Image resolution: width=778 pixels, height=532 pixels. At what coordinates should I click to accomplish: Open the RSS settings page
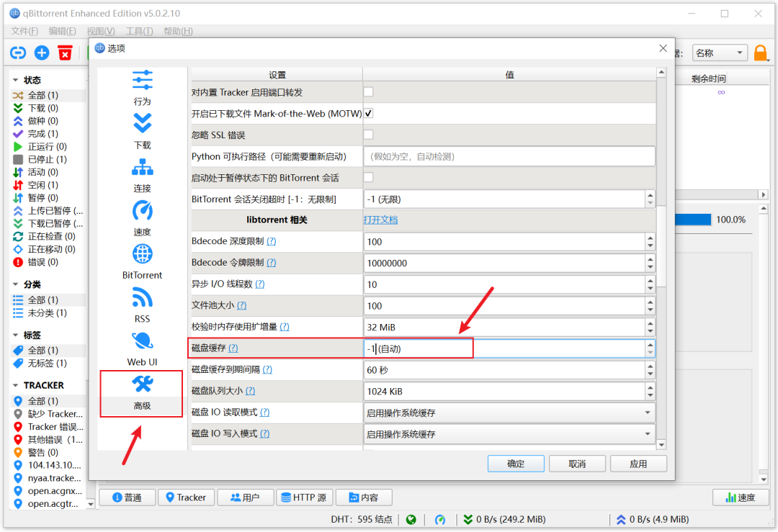(142, 305)
